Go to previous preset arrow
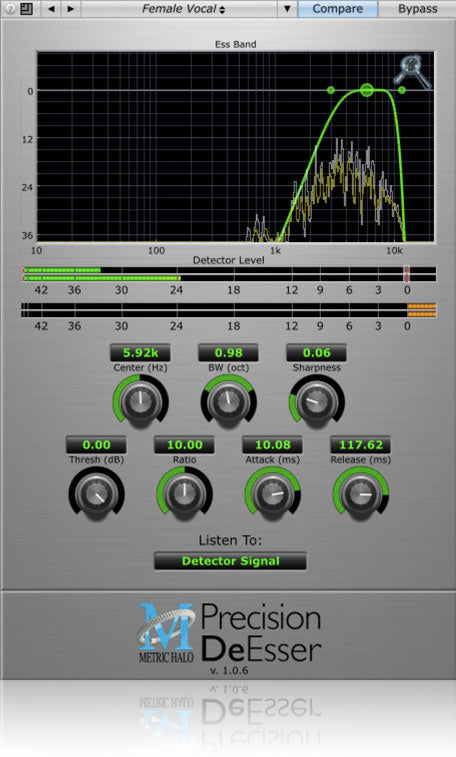 pyautogui.click(x=51, y=9)
